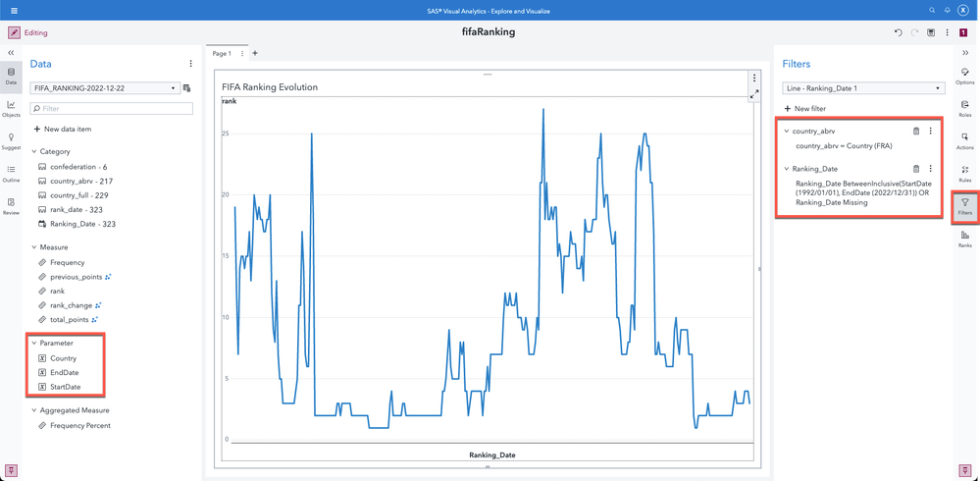Collapse the Aggregated Measure group

34,411
